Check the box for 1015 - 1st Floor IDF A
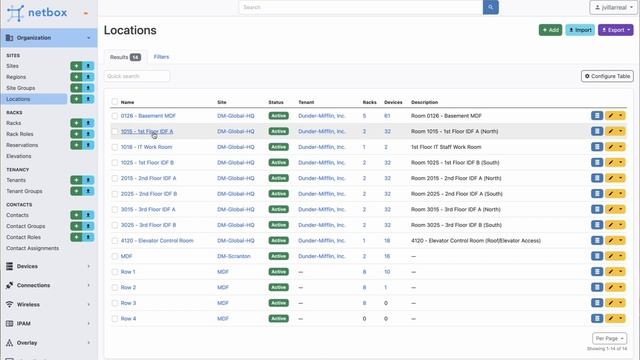The image size is (640, 360). [115, 131]
